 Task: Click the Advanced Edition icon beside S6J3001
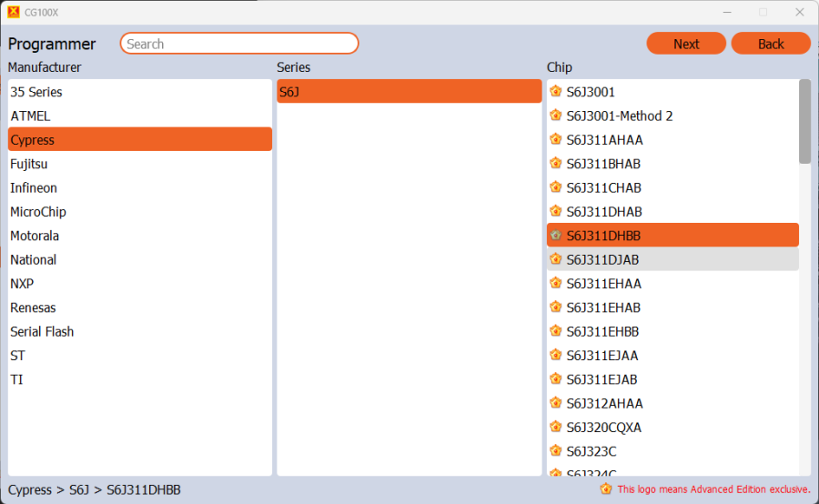(x=556, y=92)
